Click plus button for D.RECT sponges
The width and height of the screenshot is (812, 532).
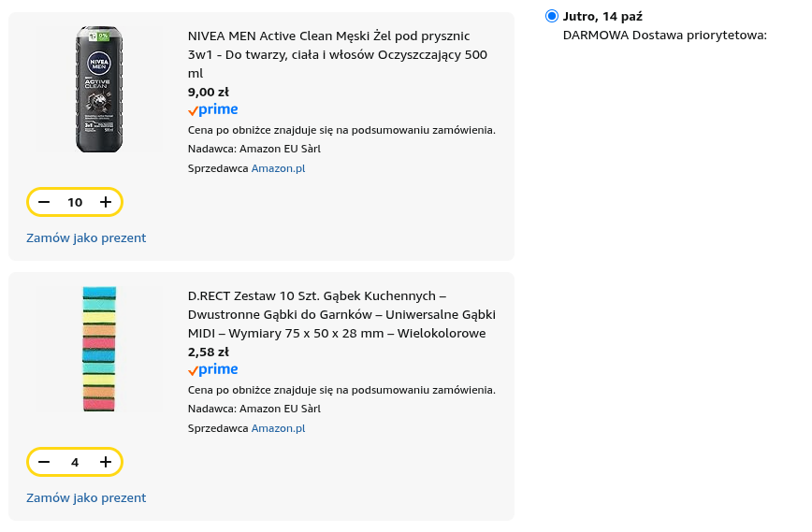tap(106, 462)
